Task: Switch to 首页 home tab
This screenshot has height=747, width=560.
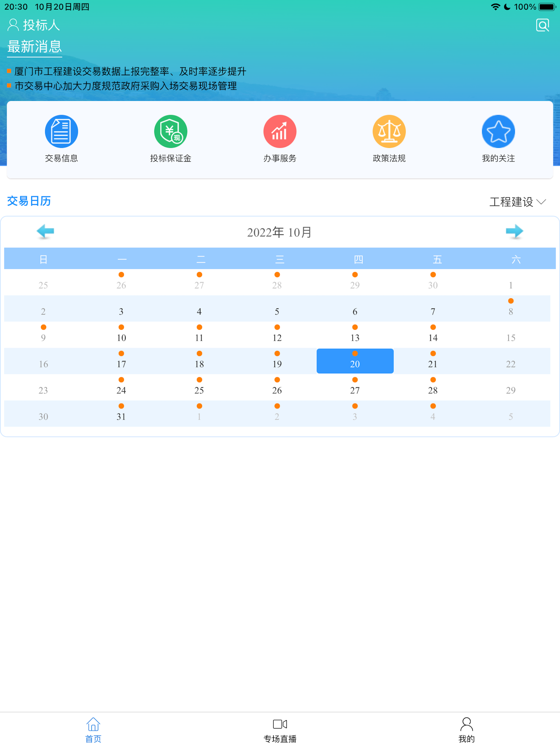Action: (93, 730)
